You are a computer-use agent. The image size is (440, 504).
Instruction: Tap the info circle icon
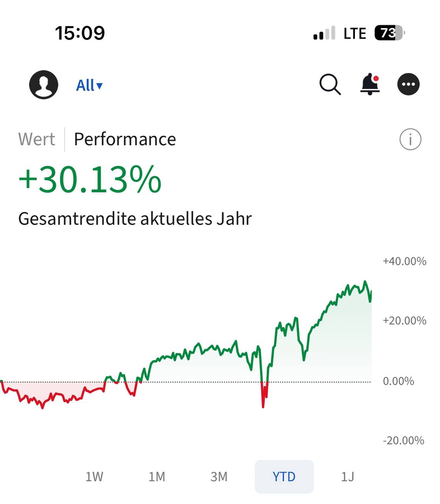(410, 139)
